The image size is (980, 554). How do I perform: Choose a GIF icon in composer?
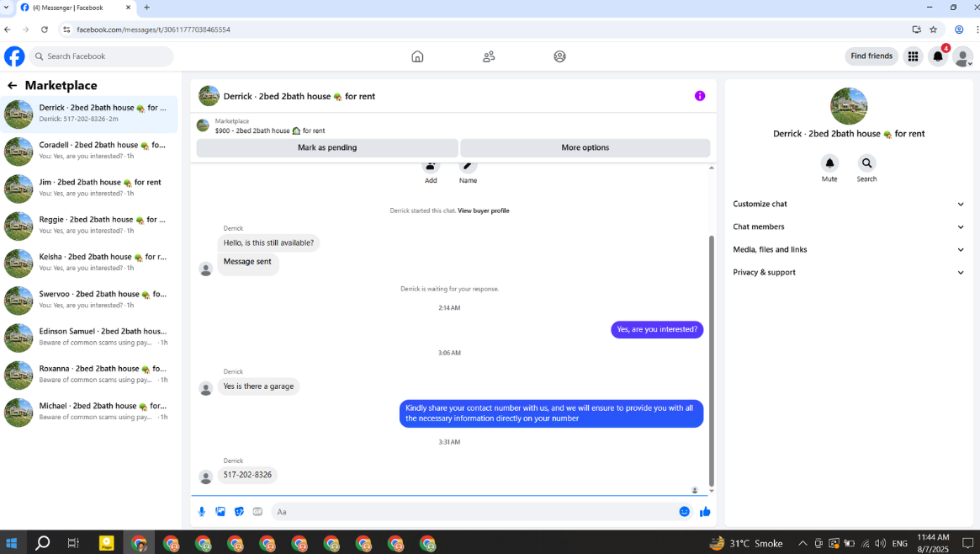(257, 511)
